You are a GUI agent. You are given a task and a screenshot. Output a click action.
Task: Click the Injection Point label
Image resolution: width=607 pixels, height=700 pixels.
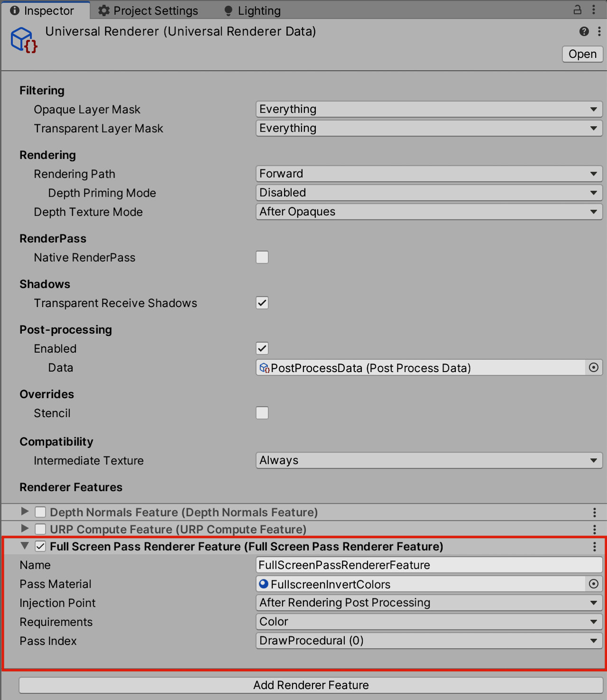coord(57,603)
